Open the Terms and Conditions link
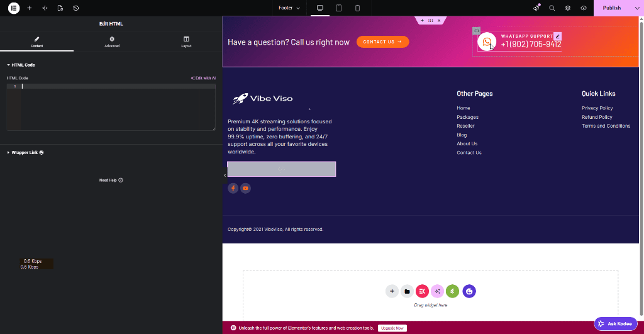Image resolution: width=644 pixels, height=334 pixels. [606, 126]
